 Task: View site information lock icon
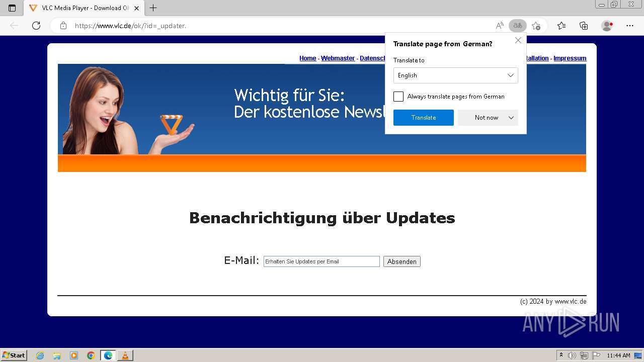[x=63, y=26]
